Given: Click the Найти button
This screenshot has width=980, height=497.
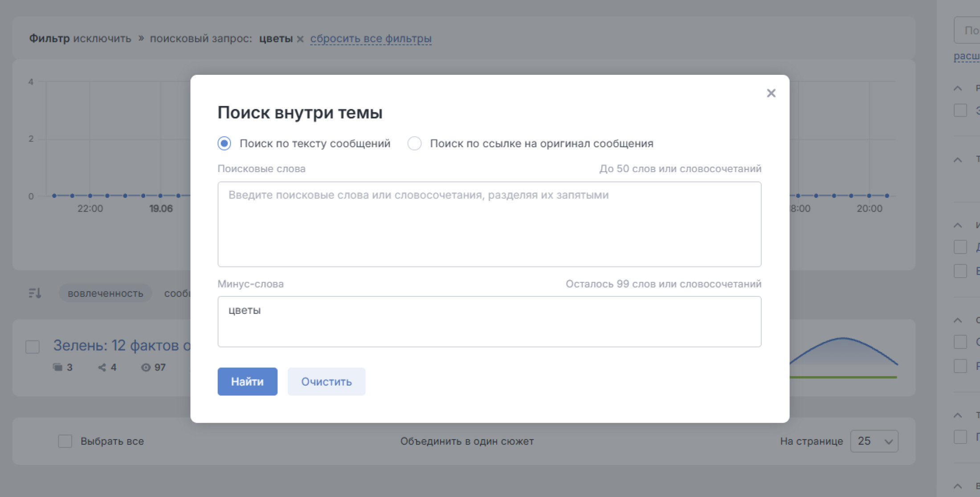Looking at the screenshot, I should pos(247,382).
